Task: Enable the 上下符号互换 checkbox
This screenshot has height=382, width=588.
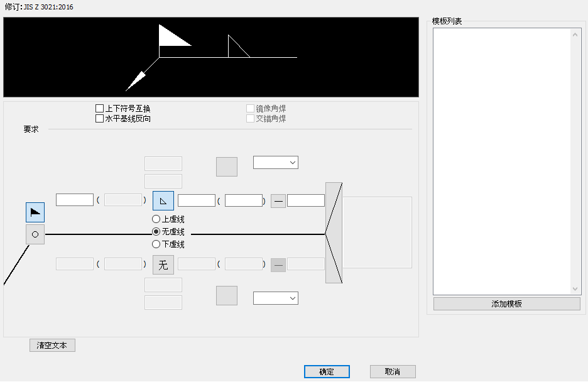Action: coord(99,108)
